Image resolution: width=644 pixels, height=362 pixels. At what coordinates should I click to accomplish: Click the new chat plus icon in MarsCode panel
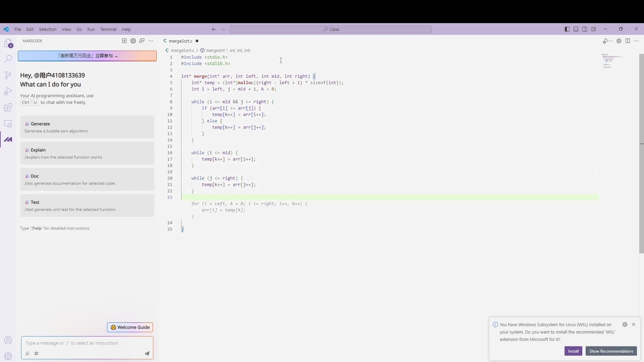[x=124, y=41]
